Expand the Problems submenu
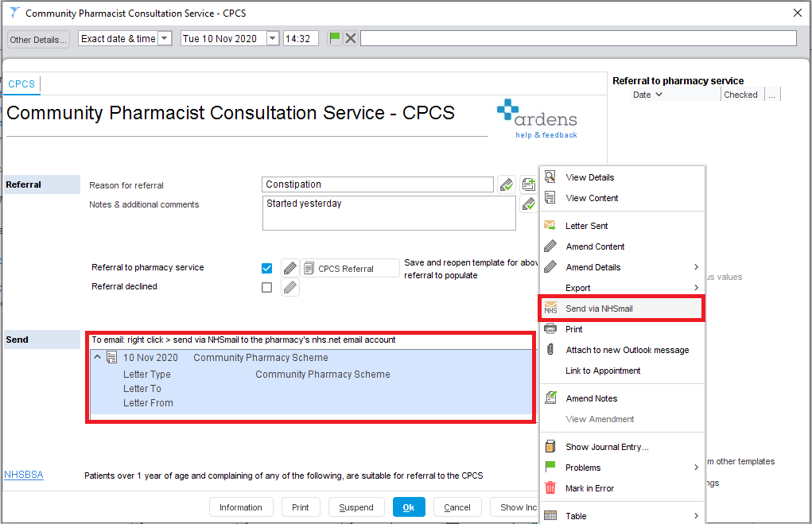 click(696, 467)
